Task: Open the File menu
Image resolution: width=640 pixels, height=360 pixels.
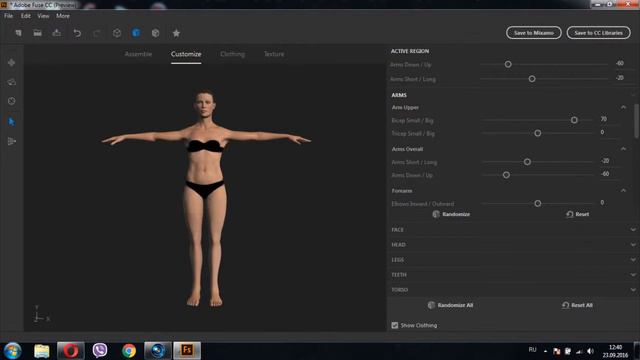Action: [9, 16]
